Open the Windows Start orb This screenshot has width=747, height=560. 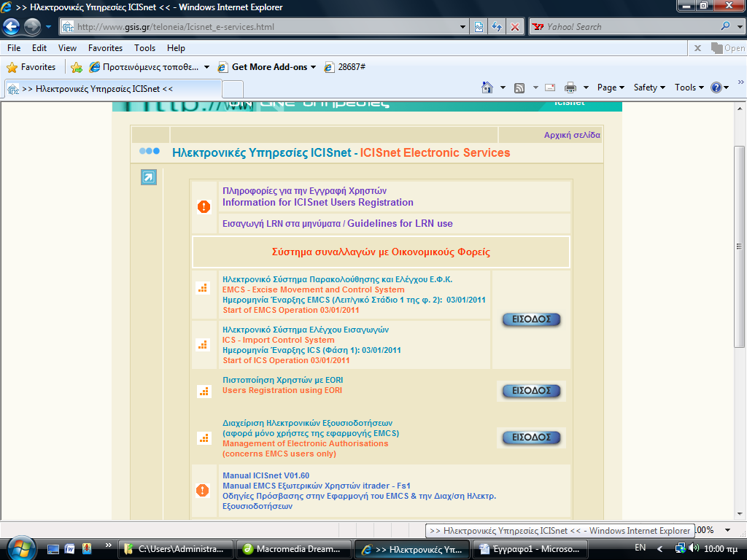20,548
